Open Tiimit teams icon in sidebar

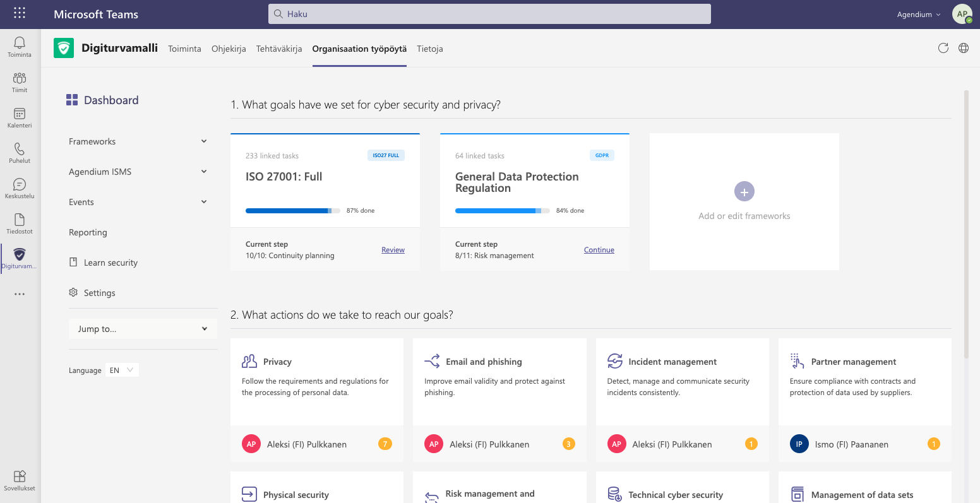pyautogui.click(x=20, y=79)
